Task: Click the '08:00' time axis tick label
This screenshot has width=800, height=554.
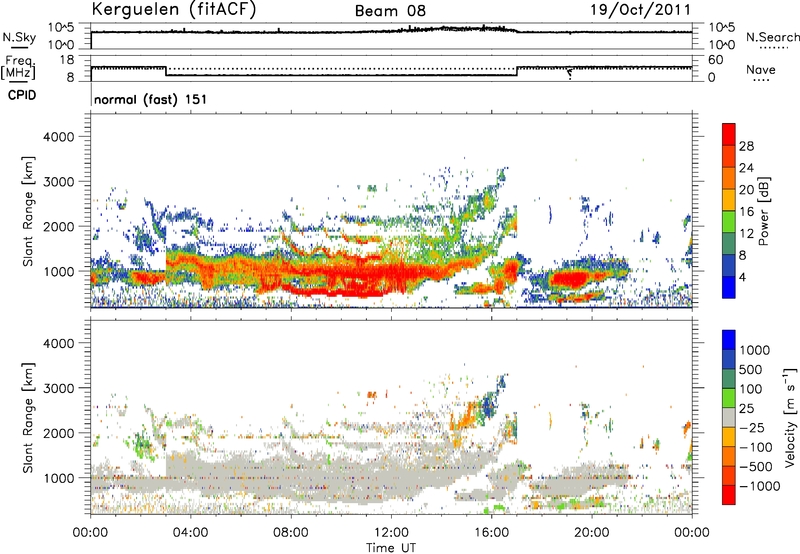Action: tap(291, 533)
